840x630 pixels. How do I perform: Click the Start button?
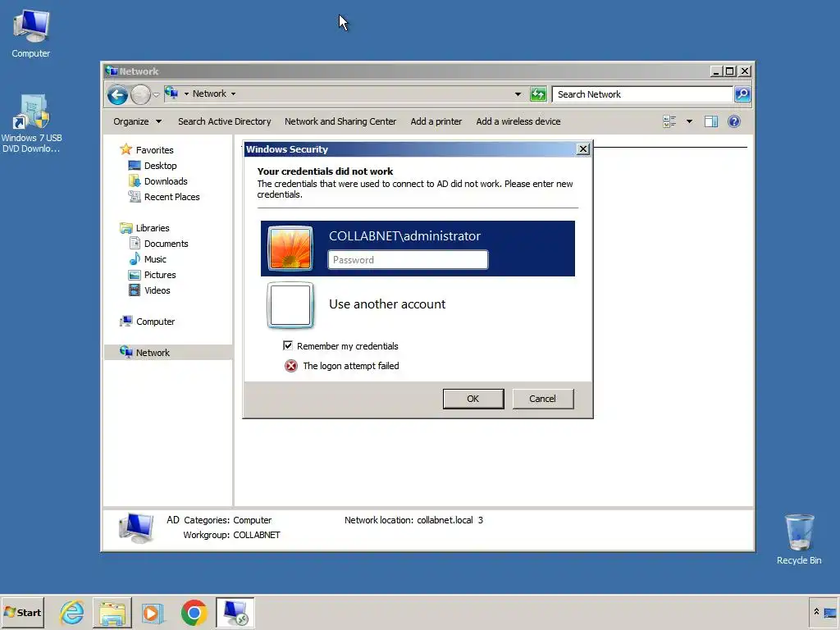[x=22, y=612]
